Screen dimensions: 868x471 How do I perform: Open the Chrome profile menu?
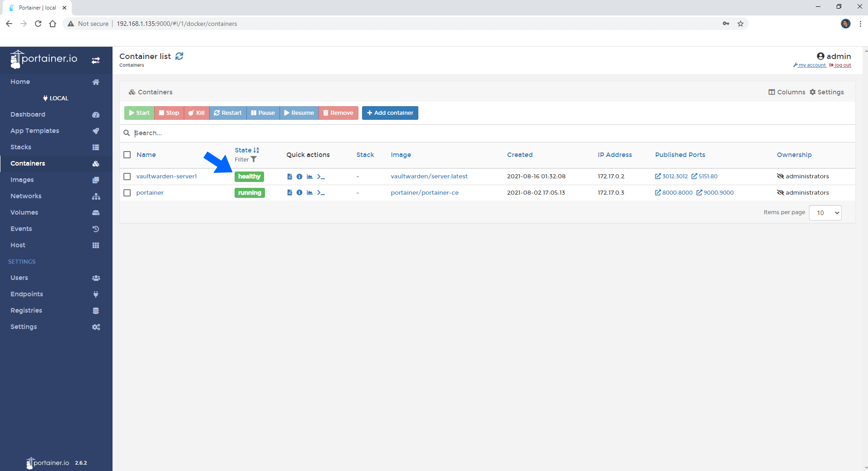tap(846, 24)
